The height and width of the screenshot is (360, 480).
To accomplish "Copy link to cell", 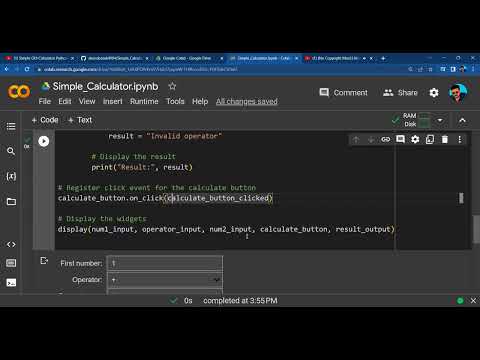I will [x=385, y=139].
